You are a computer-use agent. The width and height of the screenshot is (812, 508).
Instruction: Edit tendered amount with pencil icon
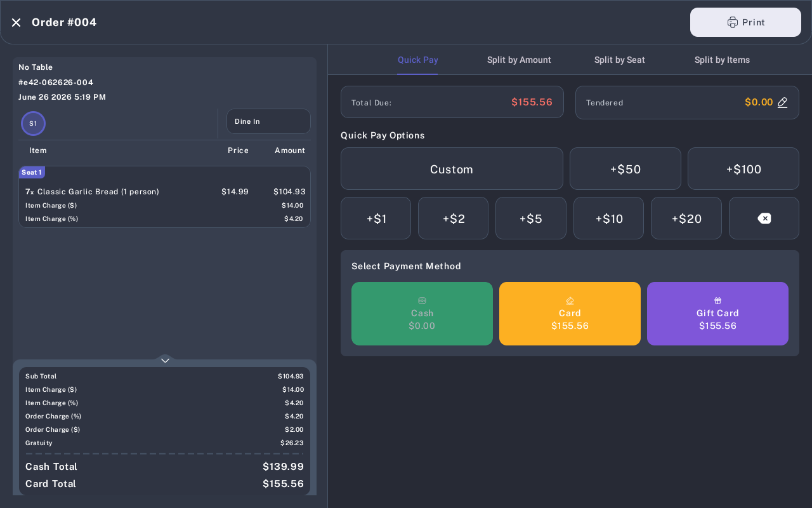pos(783,102)
